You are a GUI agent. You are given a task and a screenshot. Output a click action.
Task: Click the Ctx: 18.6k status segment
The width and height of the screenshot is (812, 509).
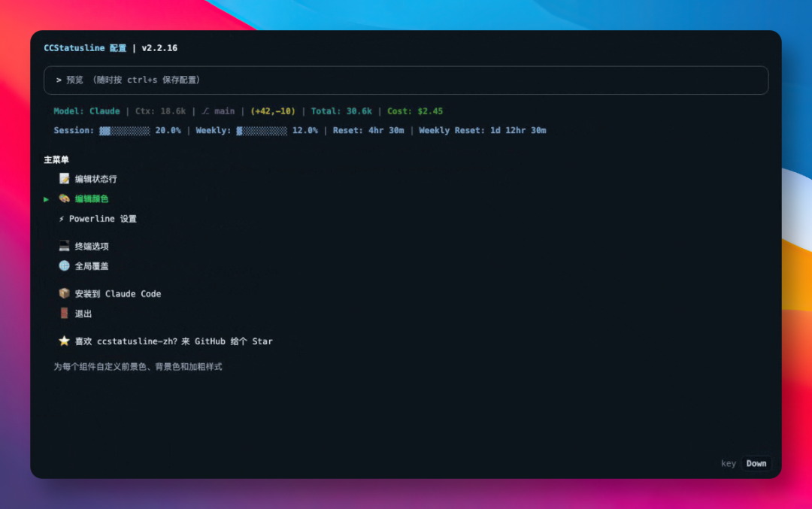point(161,111)
